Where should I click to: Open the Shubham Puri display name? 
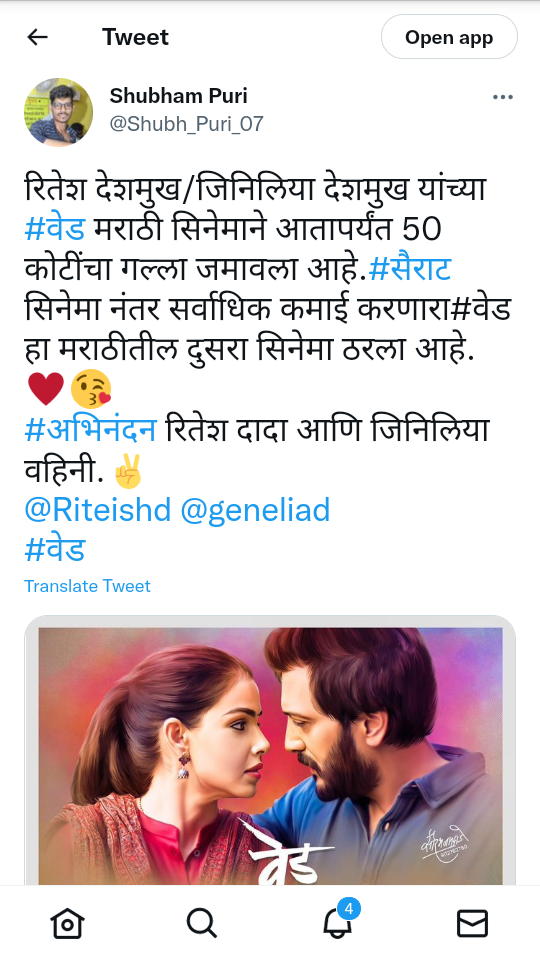click(179, 96)
